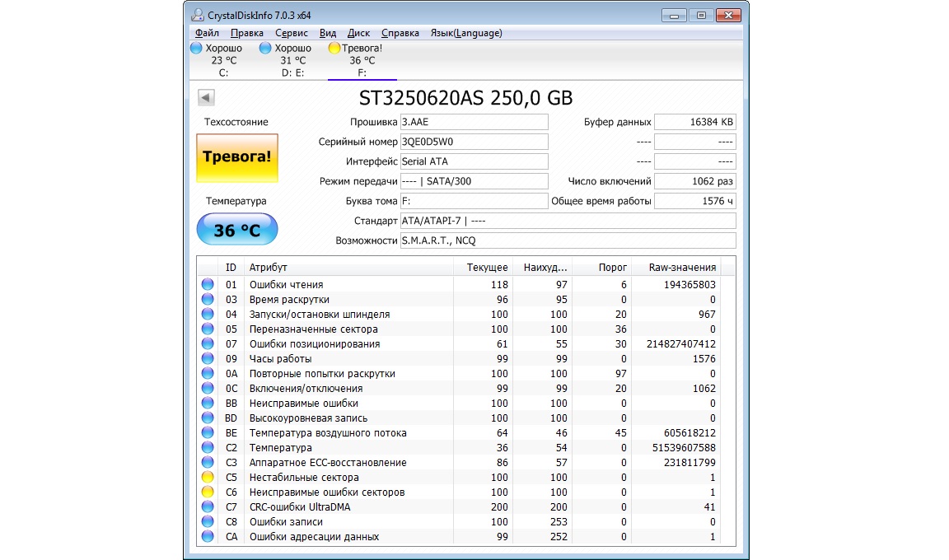Viewport: 949px width, 560px height.
Task: Open the Язык(Language) menu
Action: (x=466, y=33)
